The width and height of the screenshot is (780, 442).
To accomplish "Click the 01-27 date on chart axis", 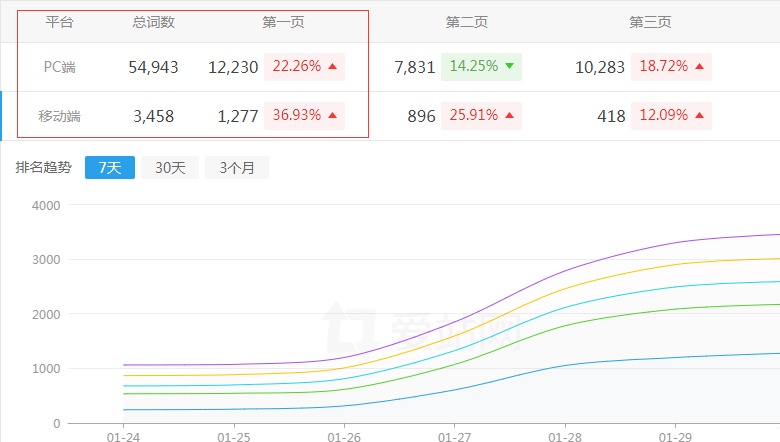I will point(456,437).
